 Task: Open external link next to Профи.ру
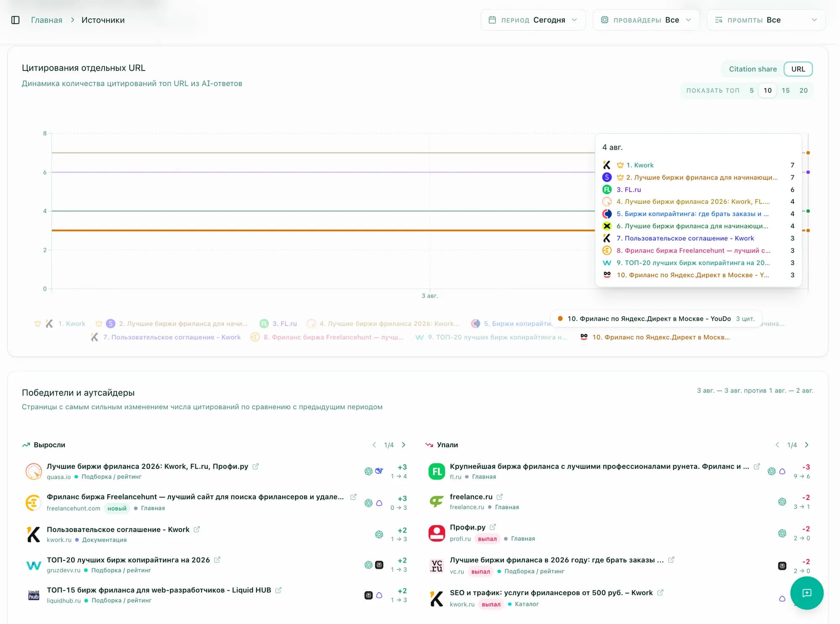[x=493, y=527]
